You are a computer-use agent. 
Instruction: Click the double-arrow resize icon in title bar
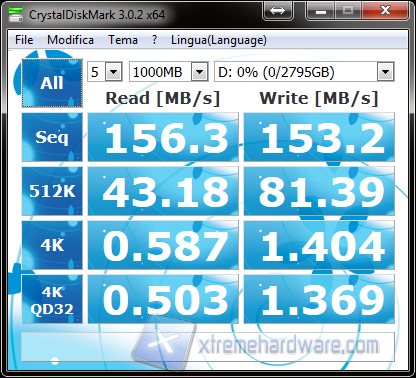(x=278, y=10)
